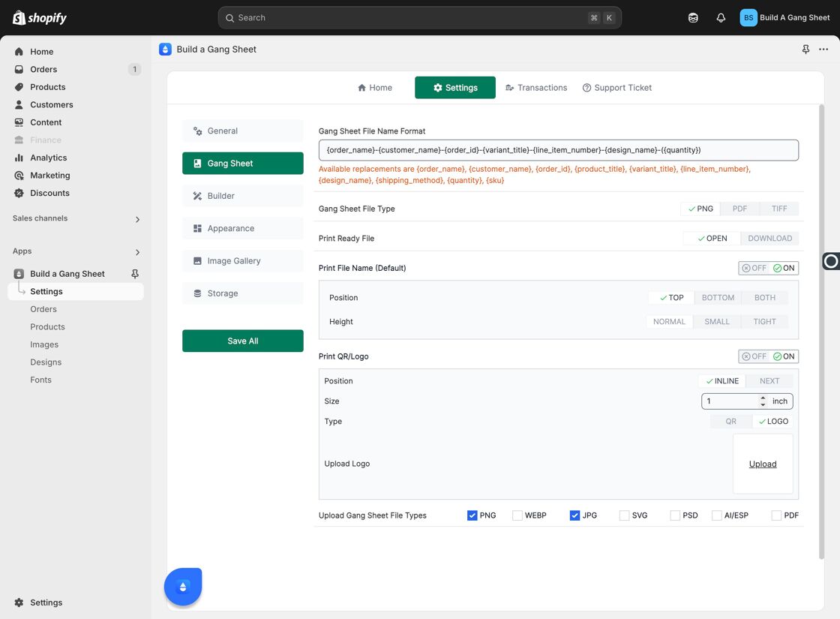This screenshot has height=619, width=840.
Task: Click the Analytics bar chart icon
Action: (19, 158)
